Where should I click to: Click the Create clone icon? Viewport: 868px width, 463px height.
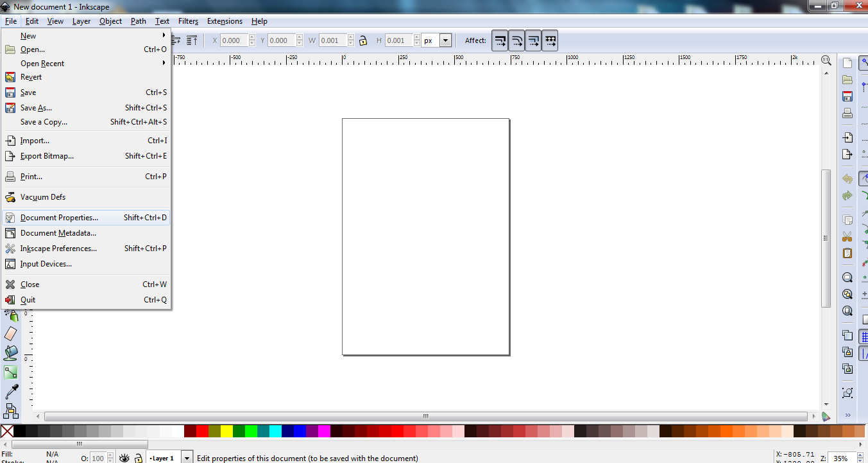click(847, 352)
